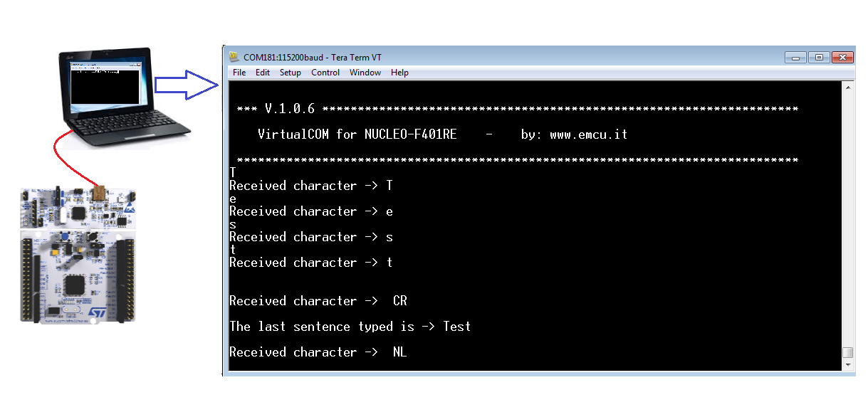The image size is (868, 412).
Task: Click the COM181:115200baud window title
Action: click(283, 58)
